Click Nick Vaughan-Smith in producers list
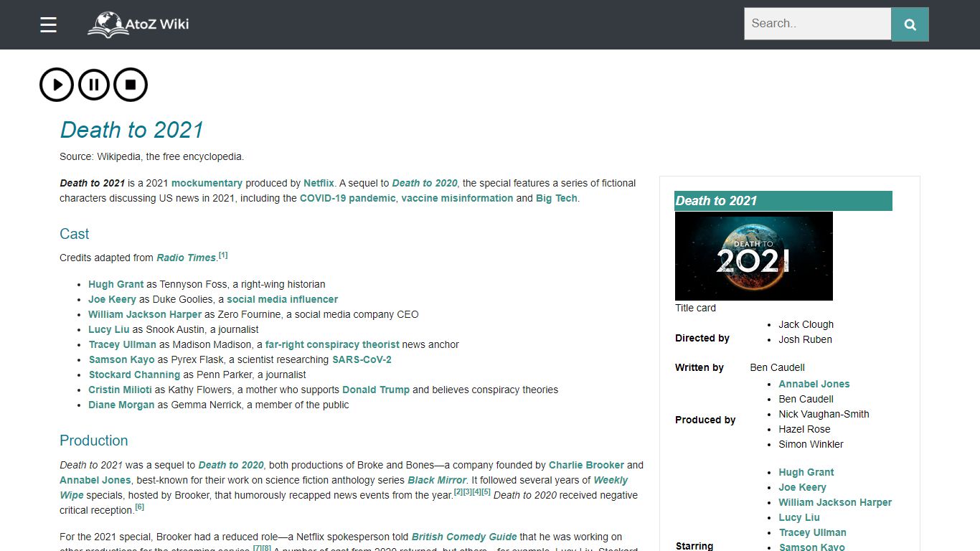This screenshot has width=980, height=551. (824, 414)
